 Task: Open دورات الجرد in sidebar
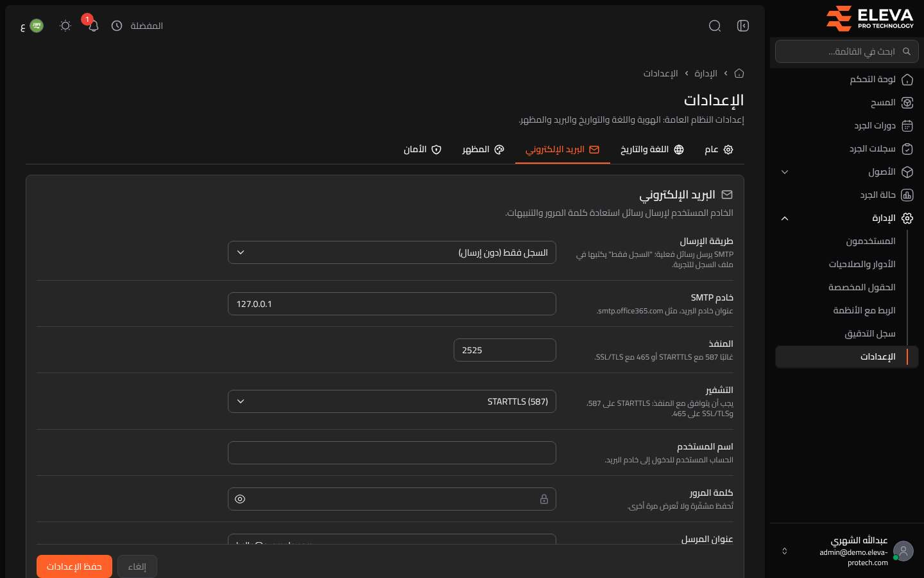point(844,126)
